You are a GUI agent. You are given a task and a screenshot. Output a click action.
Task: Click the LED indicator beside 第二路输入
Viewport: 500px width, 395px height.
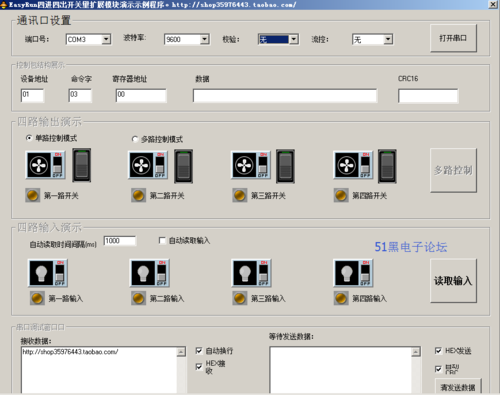point(138,298)
